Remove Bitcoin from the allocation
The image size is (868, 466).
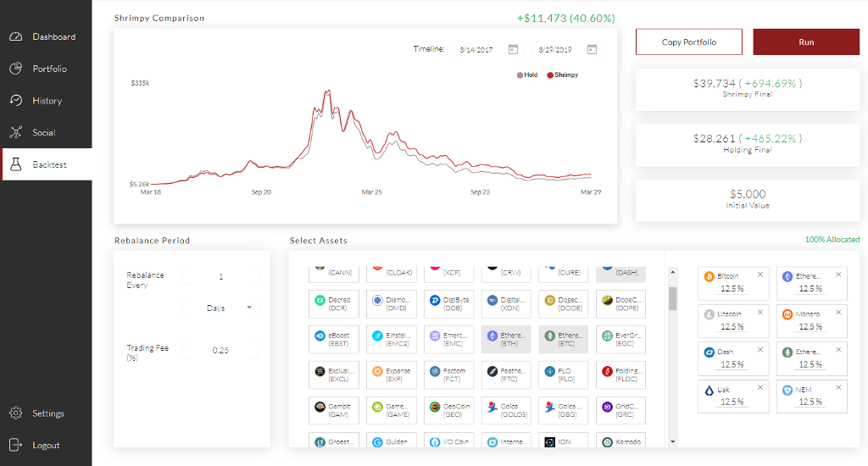[760, 275]
